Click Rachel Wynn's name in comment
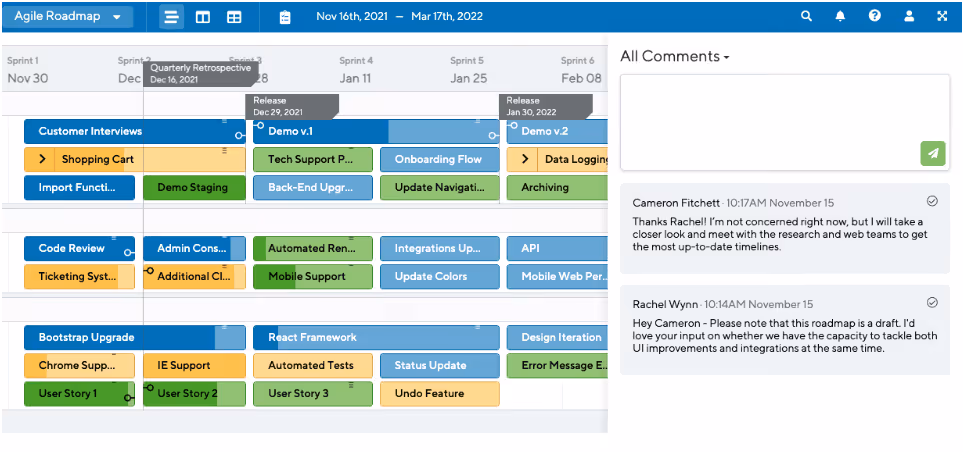The image size is (963, 452). (x=665, y=304)
